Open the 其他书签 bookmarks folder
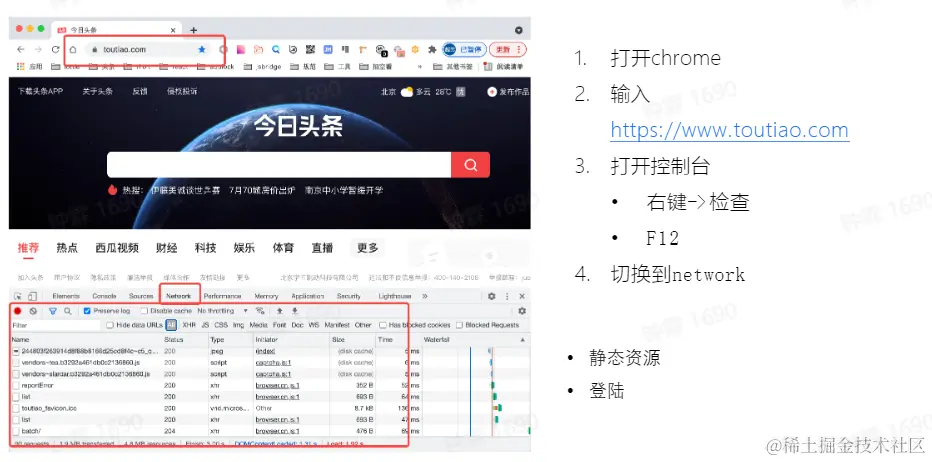This screenshot has width=932, height=462. [x=453, y=67]
